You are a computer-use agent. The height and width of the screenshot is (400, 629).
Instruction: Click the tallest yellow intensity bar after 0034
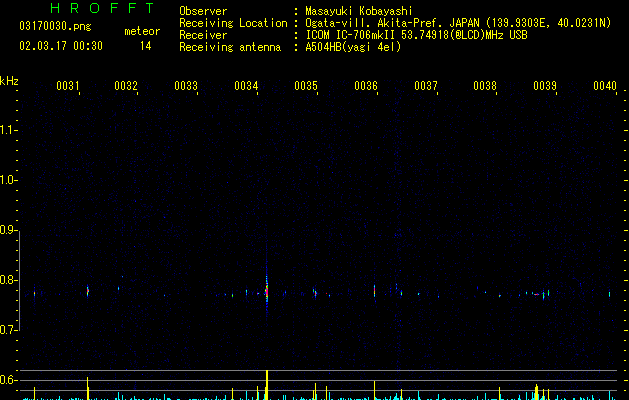click(x=267, y=385)
